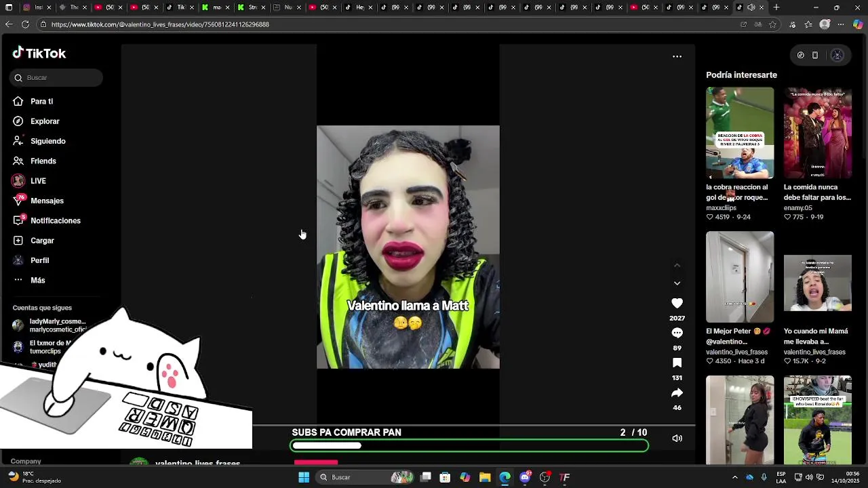This screenshot has height=488, width=868.
Task: Click the get app phone icon
Action: (815, 56)
